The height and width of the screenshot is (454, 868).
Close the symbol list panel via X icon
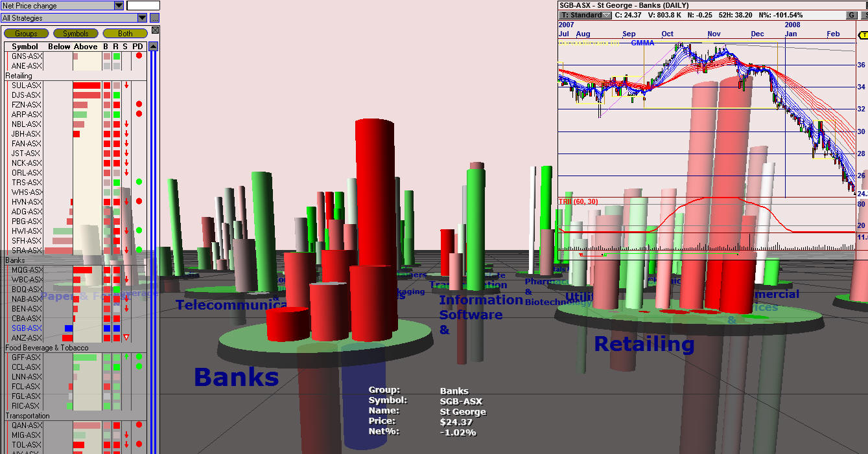click(x=156, y=30)
